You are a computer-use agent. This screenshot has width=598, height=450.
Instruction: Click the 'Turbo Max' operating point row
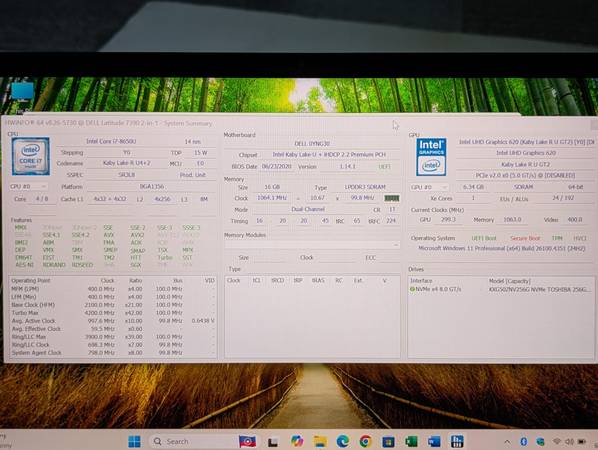pyautogui.click(x=113, y=313)
